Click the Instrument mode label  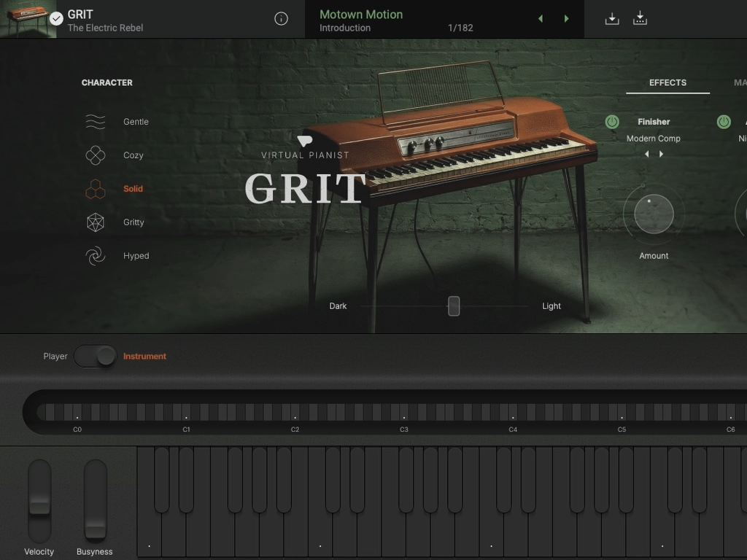point(144,356)
